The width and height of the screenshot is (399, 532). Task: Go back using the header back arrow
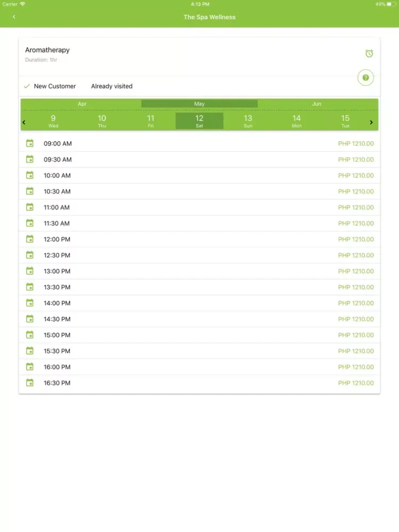pyautogui.click(x=14, y=16)
